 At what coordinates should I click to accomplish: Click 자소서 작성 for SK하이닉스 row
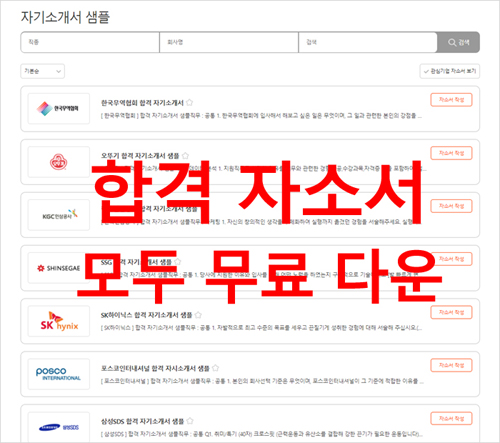(451, 312)
